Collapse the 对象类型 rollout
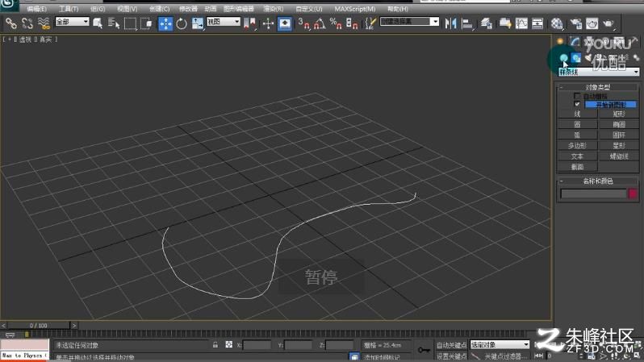Screen dimensions: 644x362 [597, 87]
